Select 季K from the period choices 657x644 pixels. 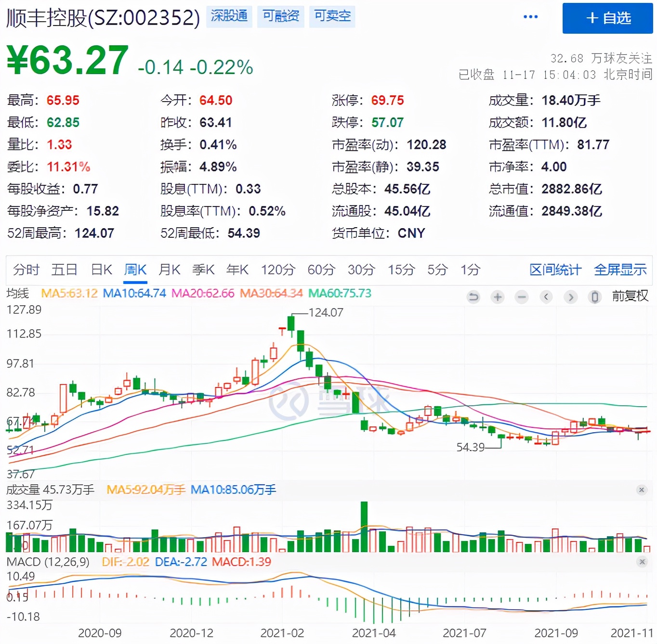pyautogui.click(x=203, y=270)
